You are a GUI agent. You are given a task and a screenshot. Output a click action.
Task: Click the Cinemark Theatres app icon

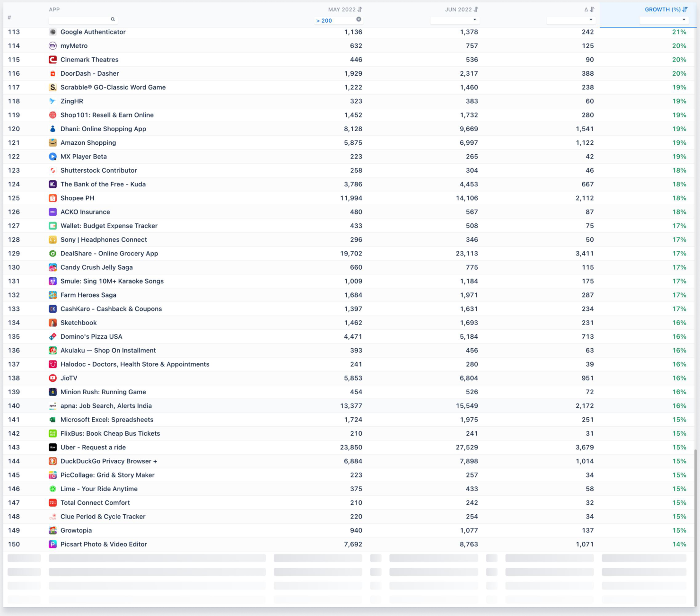(x=53, y=60)
